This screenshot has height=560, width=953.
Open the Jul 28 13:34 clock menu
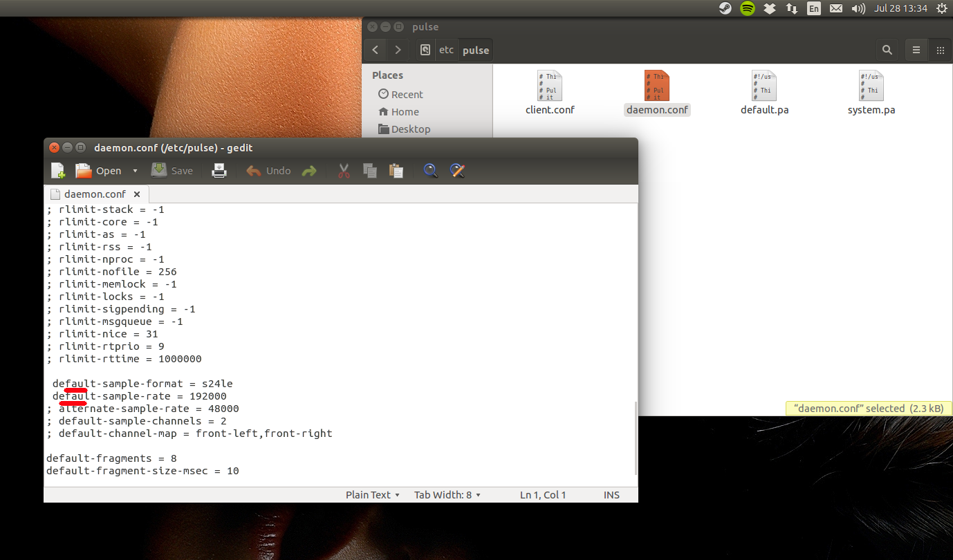[x=900, y=8]
